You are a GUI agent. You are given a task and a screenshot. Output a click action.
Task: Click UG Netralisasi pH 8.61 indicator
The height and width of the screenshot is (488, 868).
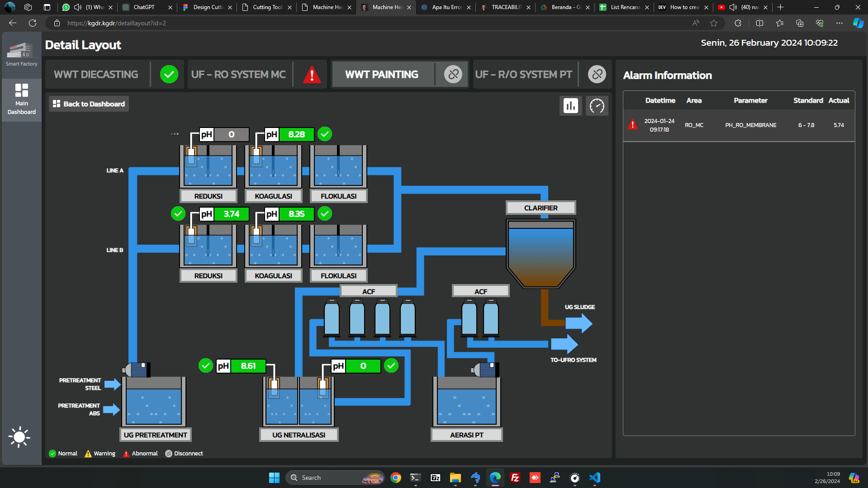click(248, 366)
